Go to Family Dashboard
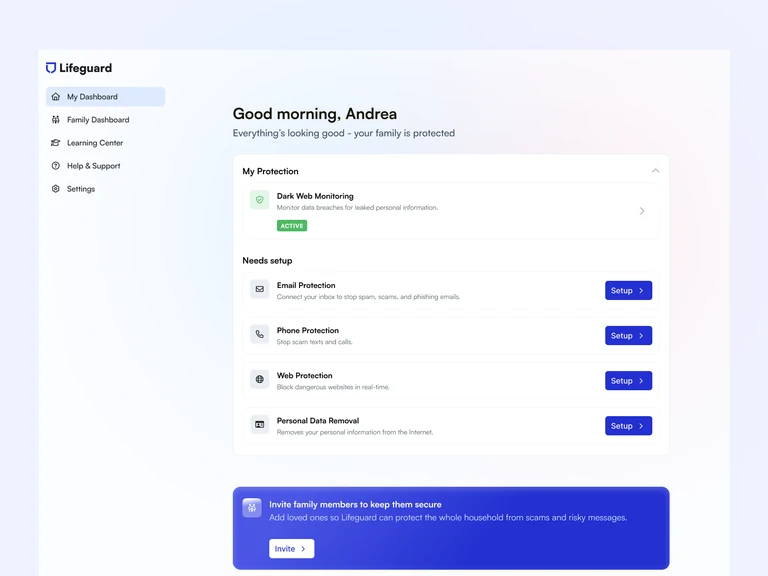 (106, 120)
